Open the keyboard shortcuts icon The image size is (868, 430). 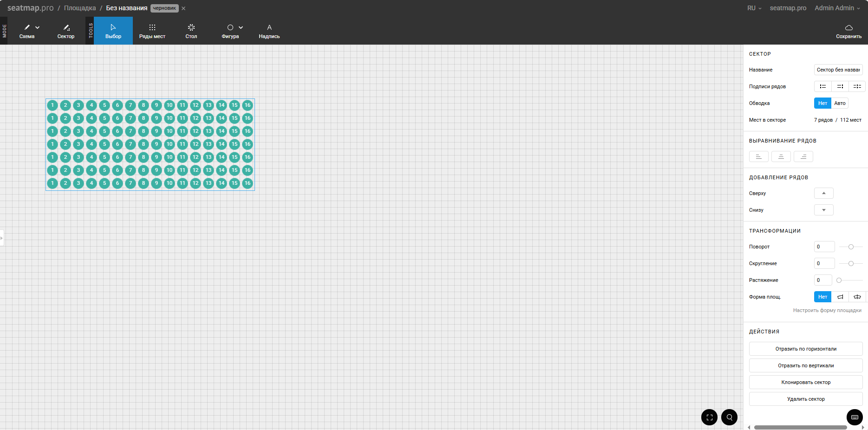pyautogui.click(x=855, y=417)
